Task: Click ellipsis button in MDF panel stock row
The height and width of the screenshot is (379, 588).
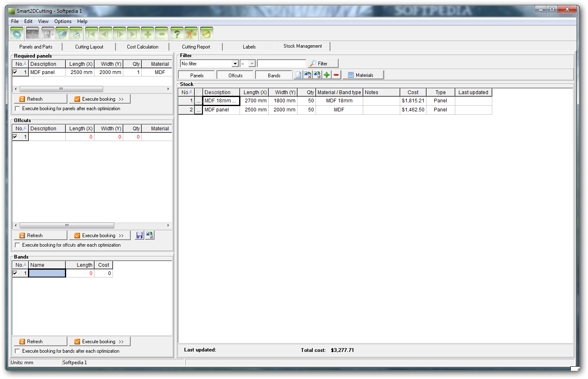Action: point(198,110)
